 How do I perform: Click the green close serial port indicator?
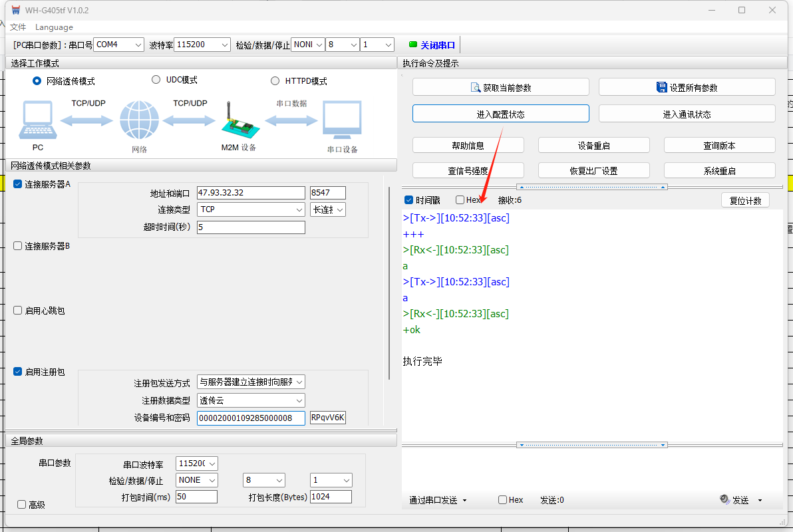(x=412, y=45)
